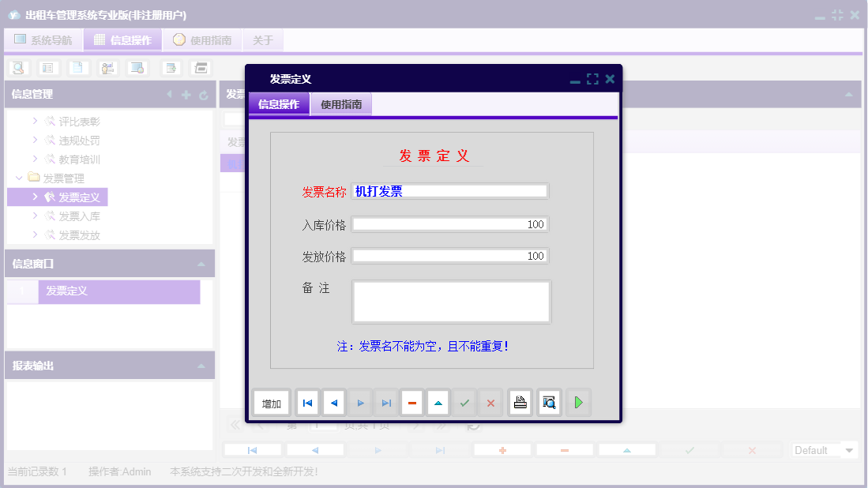Print the current invoice record
Viewport: 868px width, 488px height.
(520, 402)
